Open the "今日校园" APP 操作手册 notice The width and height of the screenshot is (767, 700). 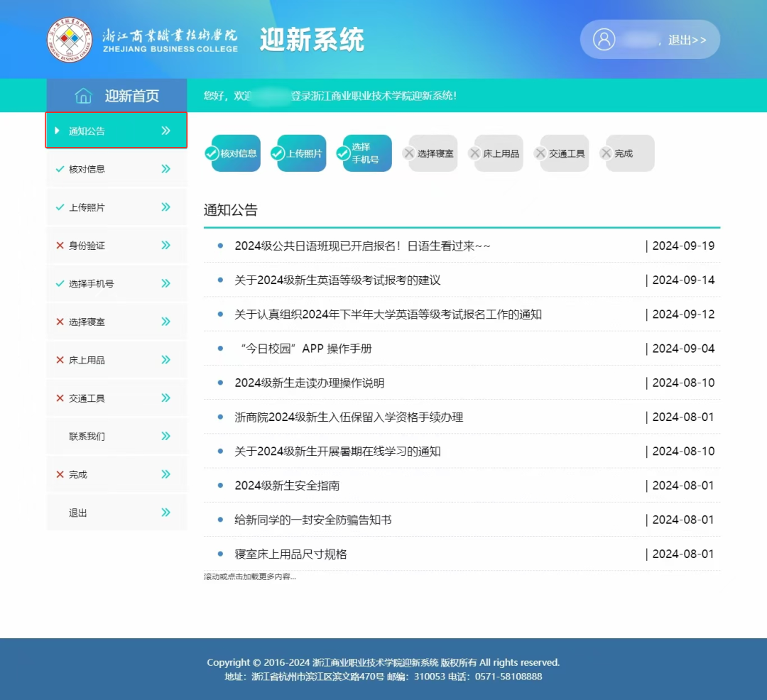[305, 349]
